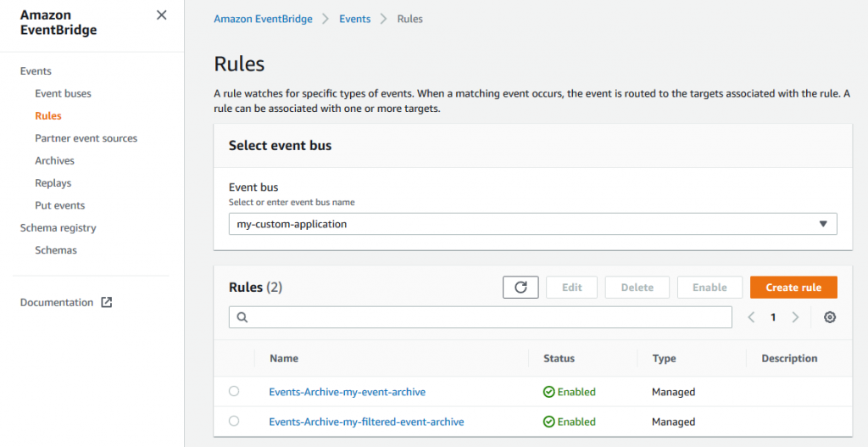Open the Events breadcrumb link
Screen dimensions: 868x447
[355, 19]
